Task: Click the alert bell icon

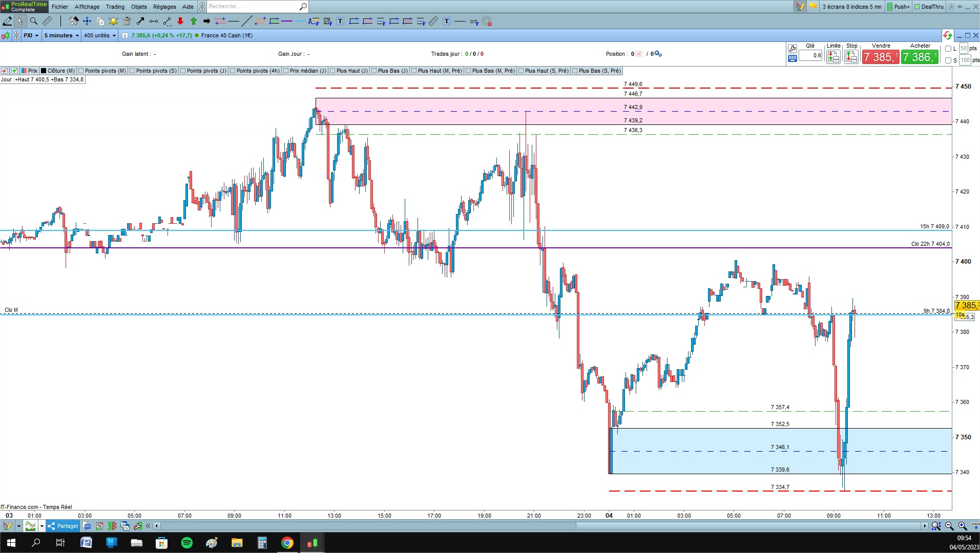Action: 113,21
